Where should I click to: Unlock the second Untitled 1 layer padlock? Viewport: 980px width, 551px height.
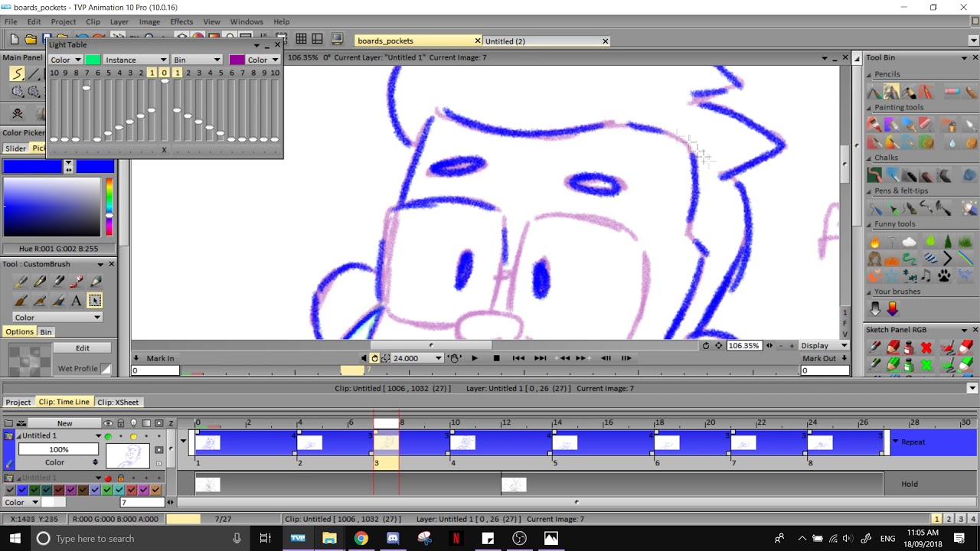pos(120,478)
